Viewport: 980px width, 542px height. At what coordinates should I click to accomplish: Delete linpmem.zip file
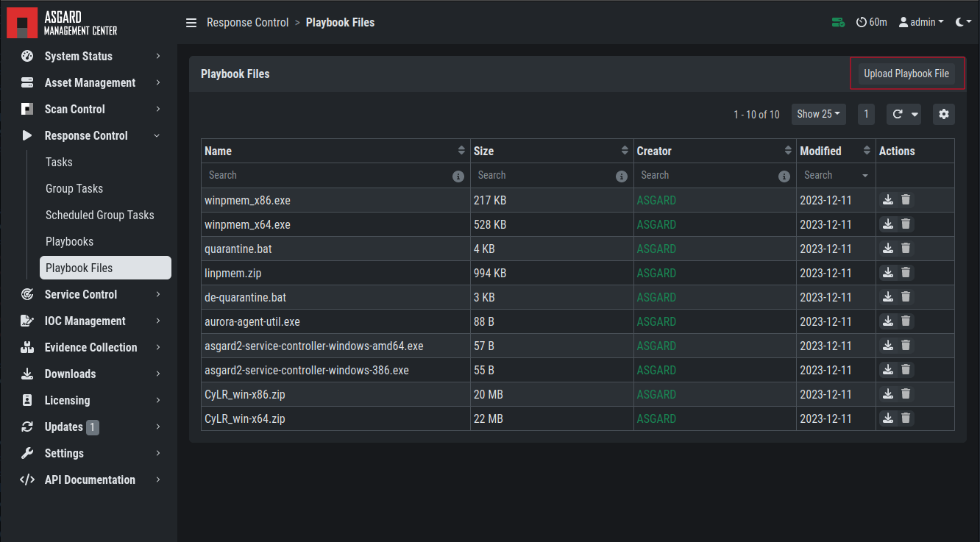[x=906, y=273]
